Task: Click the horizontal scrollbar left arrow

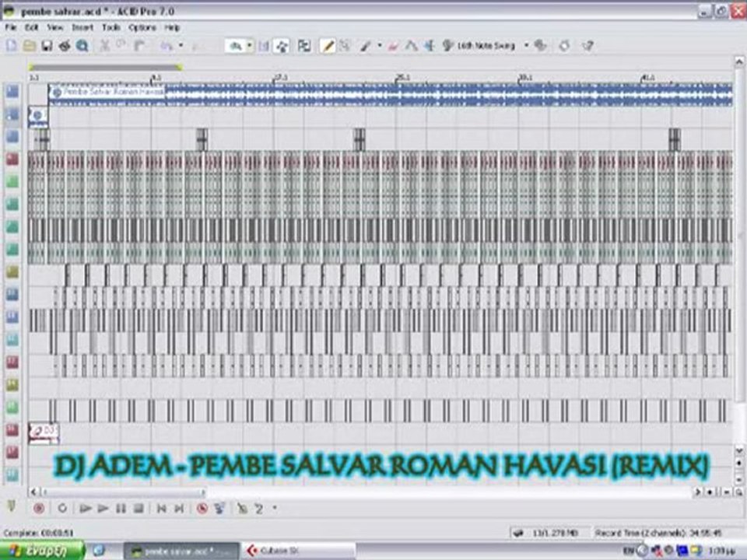Action: point(33,492)
